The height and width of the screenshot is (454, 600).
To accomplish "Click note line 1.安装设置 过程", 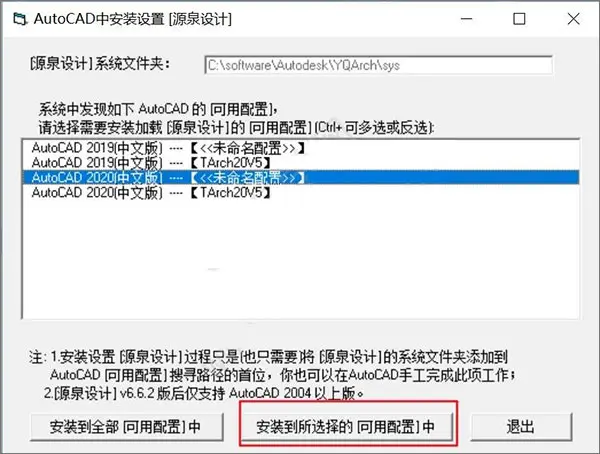I will click(x=268, y=357).
